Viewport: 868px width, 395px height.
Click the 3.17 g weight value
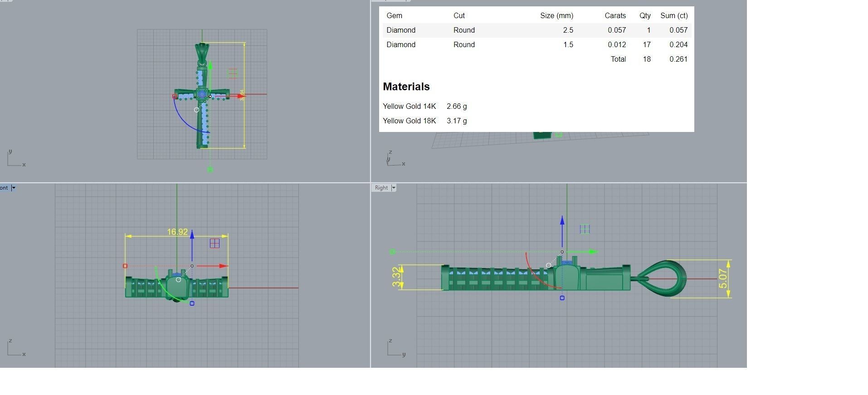[457, 121]
